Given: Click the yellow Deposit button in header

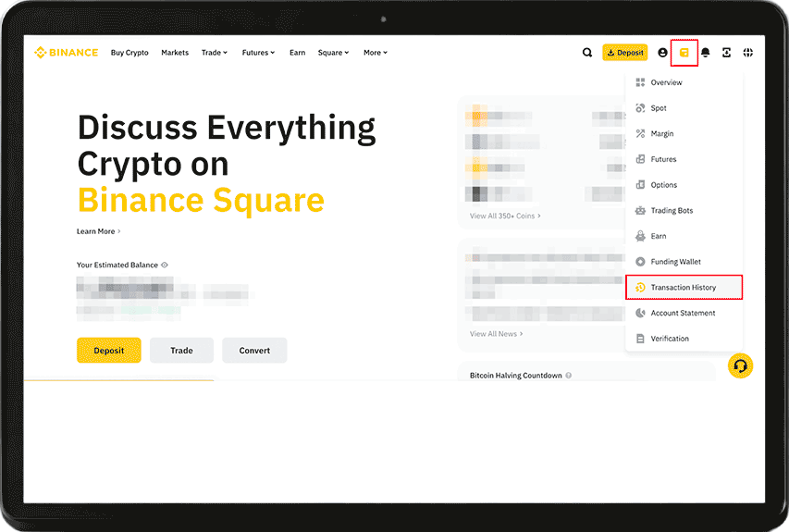Looking at the screenshot, I should point(625,53).
